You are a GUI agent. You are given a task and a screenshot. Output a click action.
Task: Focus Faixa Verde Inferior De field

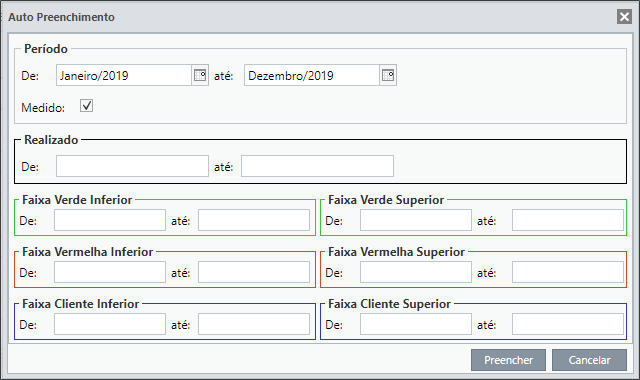pyautogui.click(x=110, y=220)
